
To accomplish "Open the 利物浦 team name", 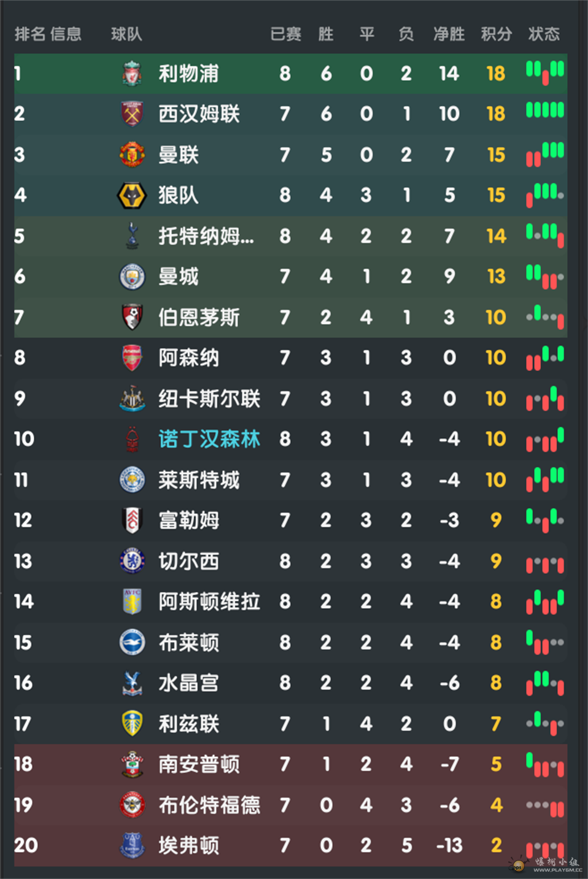I will 188,74.
